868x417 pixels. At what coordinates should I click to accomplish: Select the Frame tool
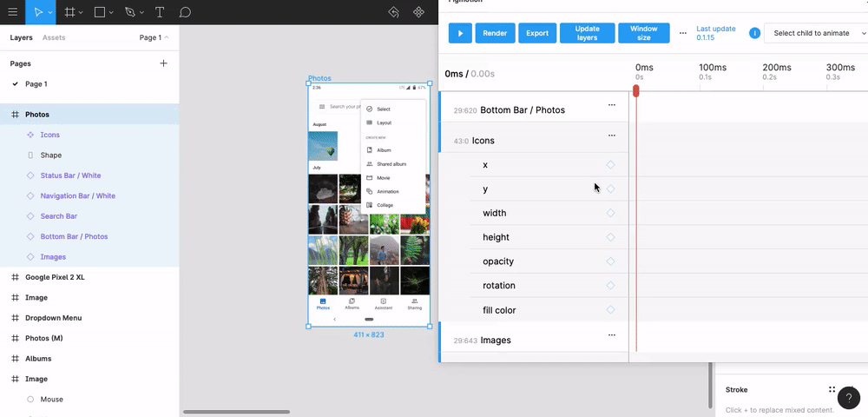[x=69, y=12]
